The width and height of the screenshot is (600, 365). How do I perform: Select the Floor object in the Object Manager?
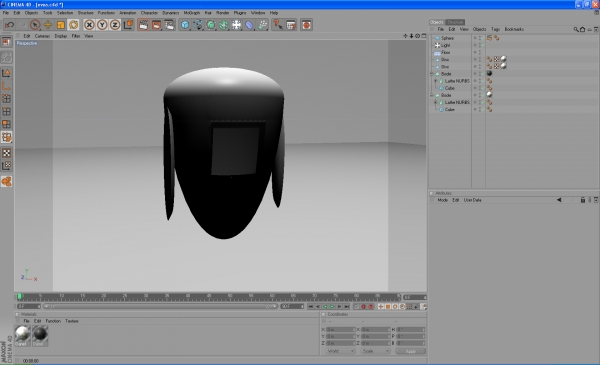pos(446,52)
